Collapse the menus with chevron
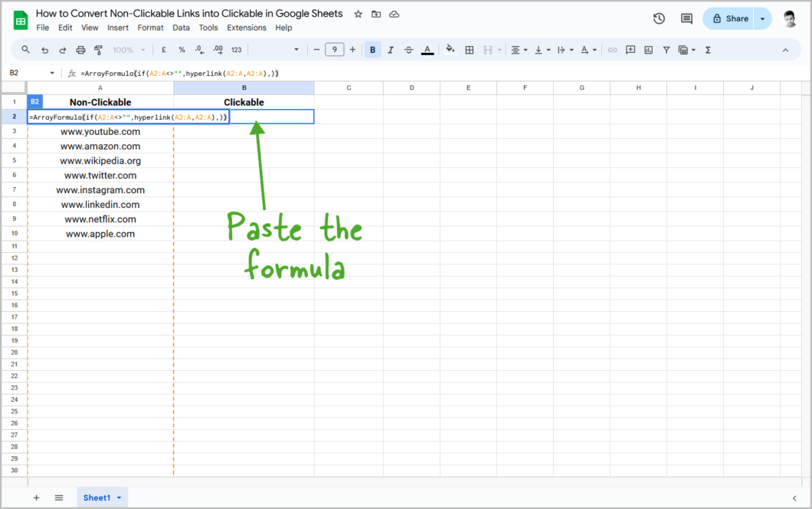This screenshot has height=509, width=812. coord(785,51)
